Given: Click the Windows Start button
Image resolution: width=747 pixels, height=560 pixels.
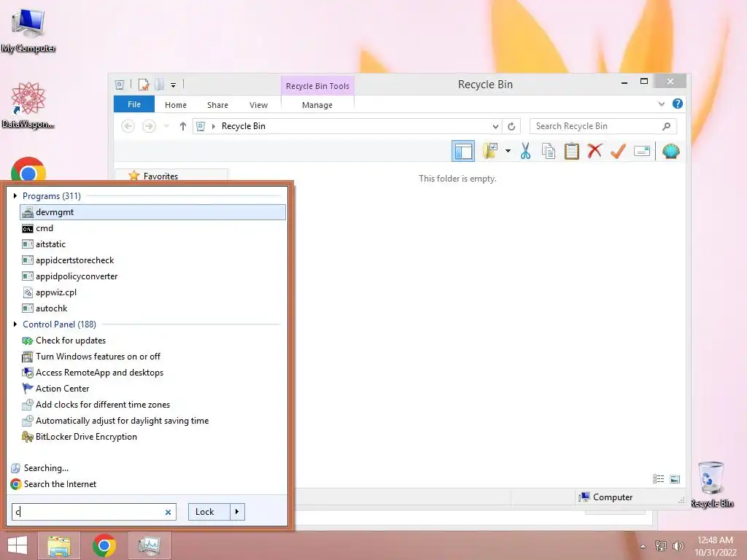Looking at the screenshot, I should click(x=18, y=545).
